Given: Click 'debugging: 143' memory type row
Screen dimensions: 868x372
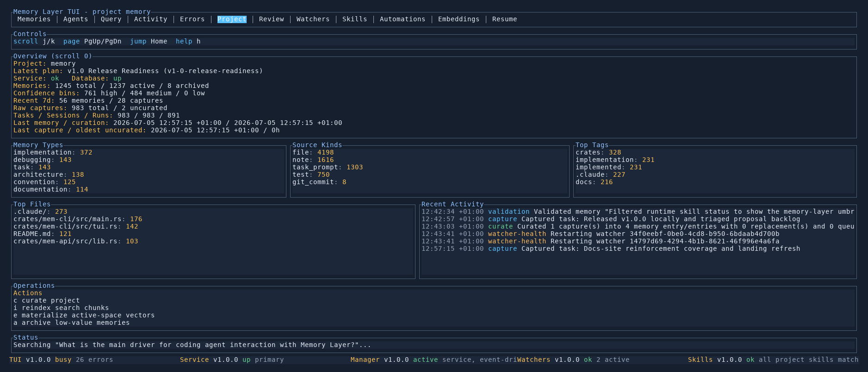Looking at the screenshot, I should [x=43, y=160].
